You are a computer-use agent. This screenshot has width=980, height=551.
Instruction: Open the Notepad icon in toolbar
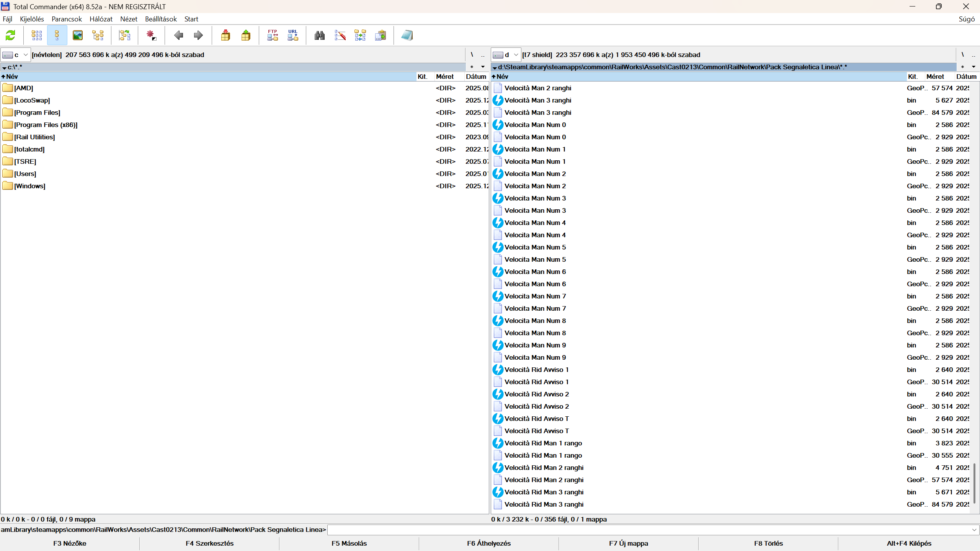pyautogui.click(x=407, y=36)
